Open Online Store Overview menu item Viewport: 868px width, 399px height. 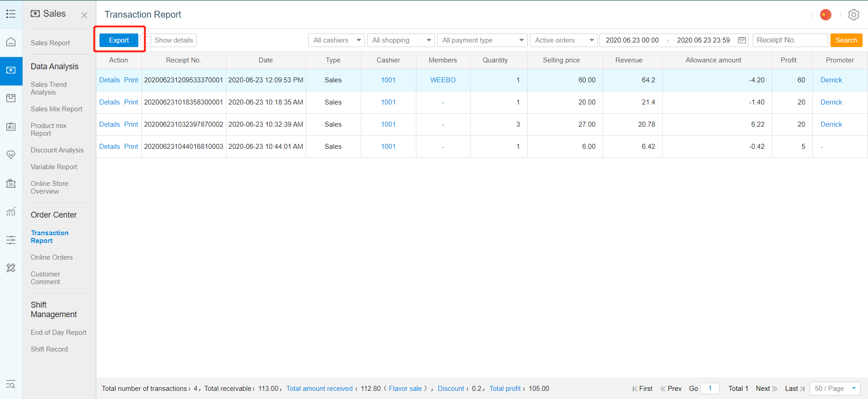(x=49, y=187)
